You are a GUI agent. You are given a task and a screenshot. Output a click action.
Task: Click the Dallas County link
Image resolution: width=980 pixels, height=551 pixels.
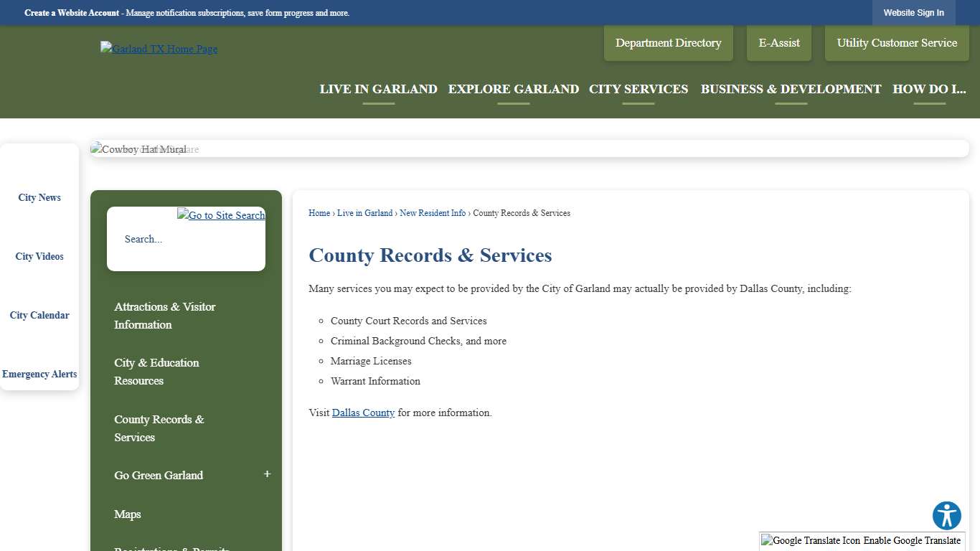pyautogui.click(x=363, y=413)
